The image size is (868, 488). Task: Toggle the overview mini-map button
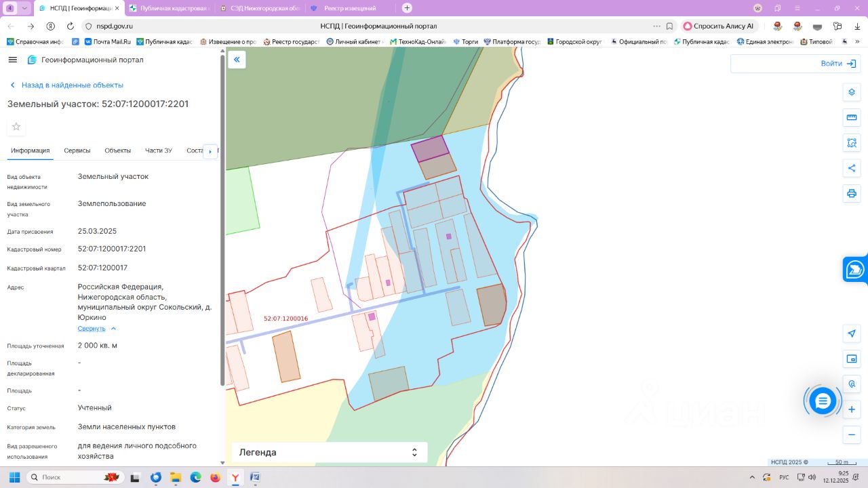tap(852, 359)
